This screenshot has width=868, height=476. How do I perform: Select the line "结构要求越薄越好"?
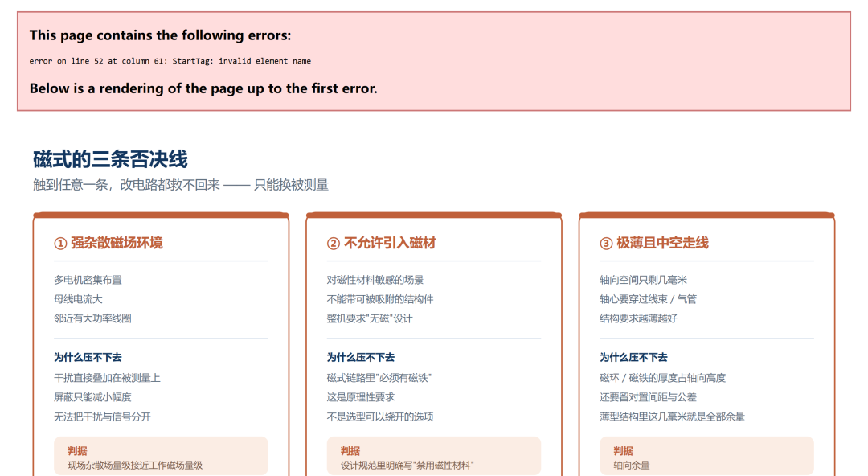pyautogui.click(x=638, y=318)
